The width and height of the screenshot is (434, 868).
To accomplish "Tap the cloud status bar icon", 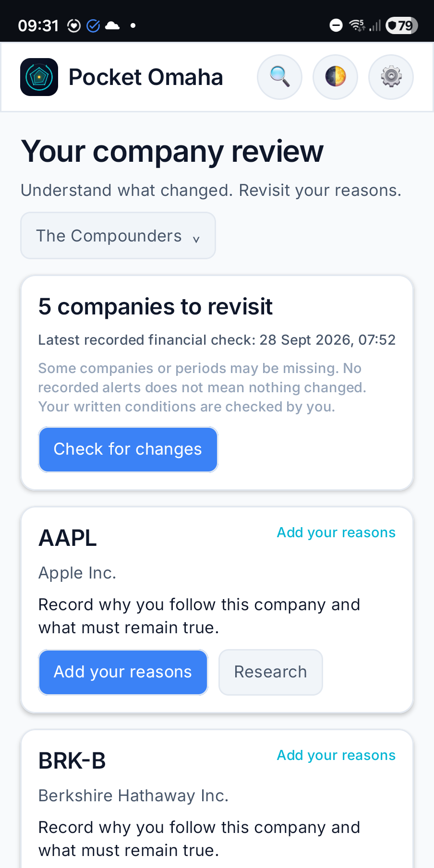I will (x=112, y=25).
